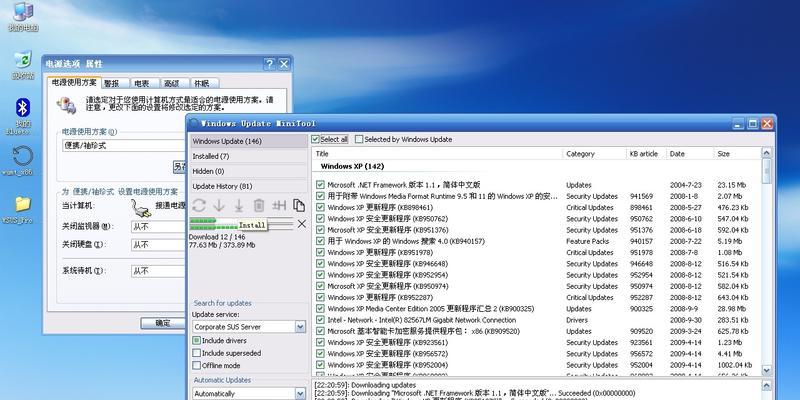This screenshot has width=800, height=400.
Task: Toggle the Select all checkbox
Action: click(315, 139)
